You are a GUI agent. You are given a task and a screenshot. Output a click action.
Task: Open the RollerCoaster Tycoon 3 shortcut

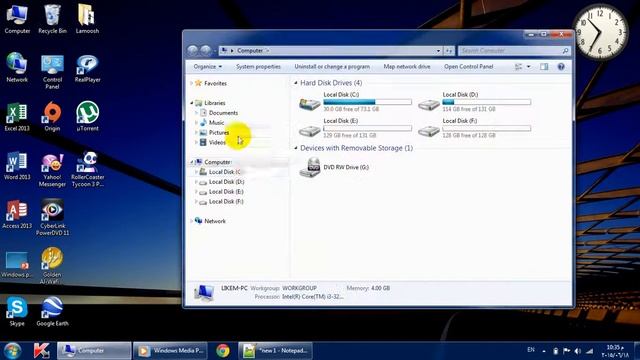click(x=87, y=170)
